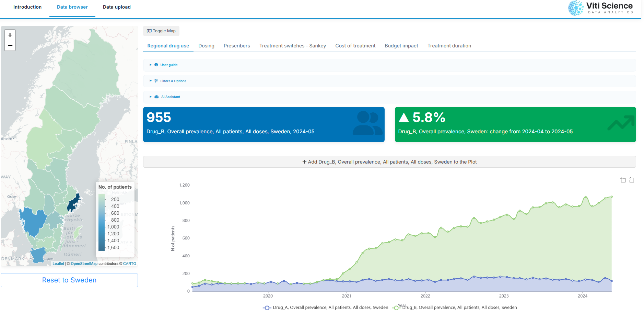
Task: Select the Regional drug use tab
Action: point(168,46)
